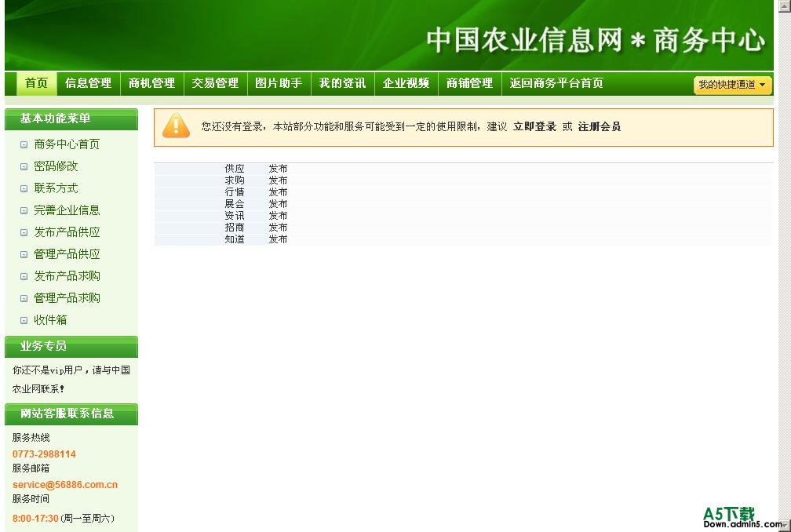The width and height of the screenshot is (791, 532).
Task: Click the 注册会员 link
Action: [x=600, y=126]
